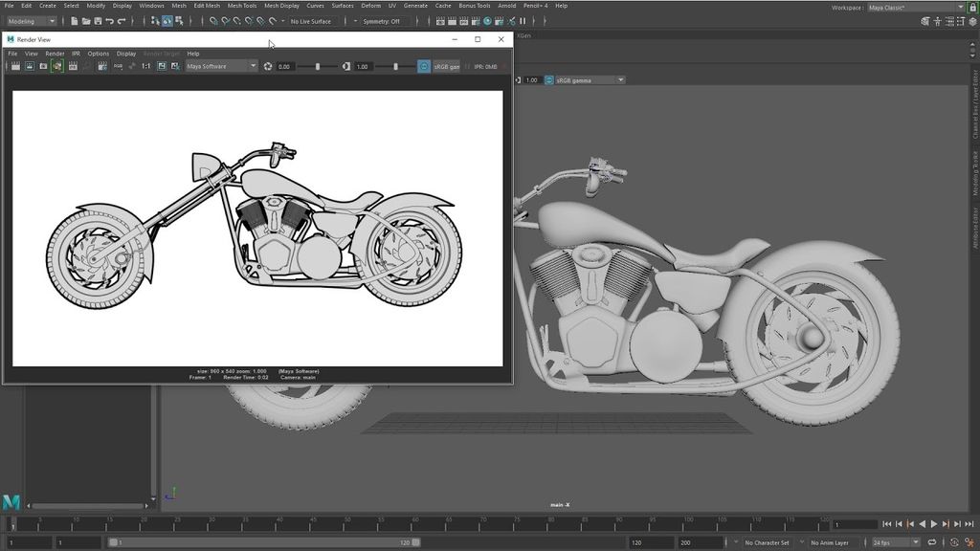Viewport: 980px width, 551px height.
Task: Toggle the workspace lock icon
Action: (973, 7)
